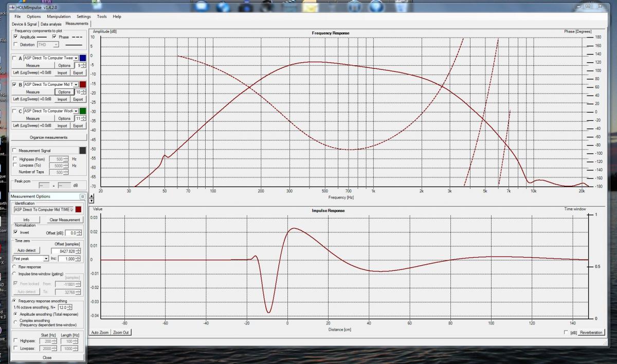
Task: Close the Measurement Options panel via Close
Action: coord(47,357)
